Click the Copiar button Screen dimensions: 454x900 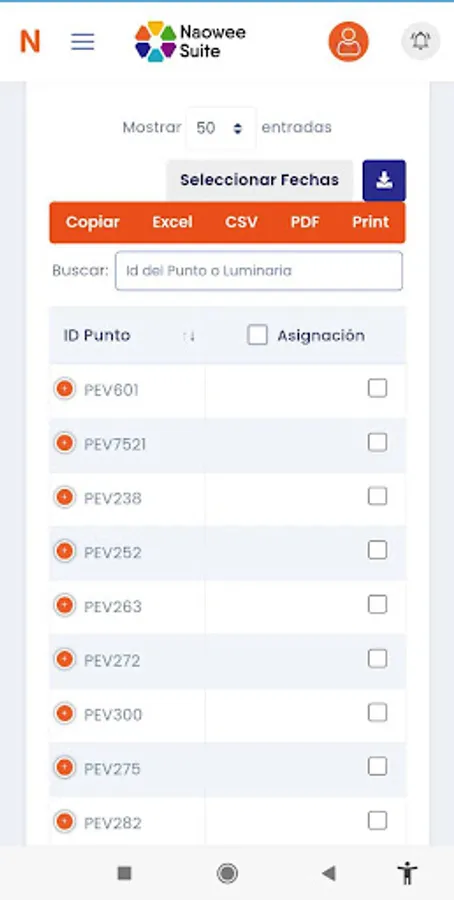tap(93, 222)
